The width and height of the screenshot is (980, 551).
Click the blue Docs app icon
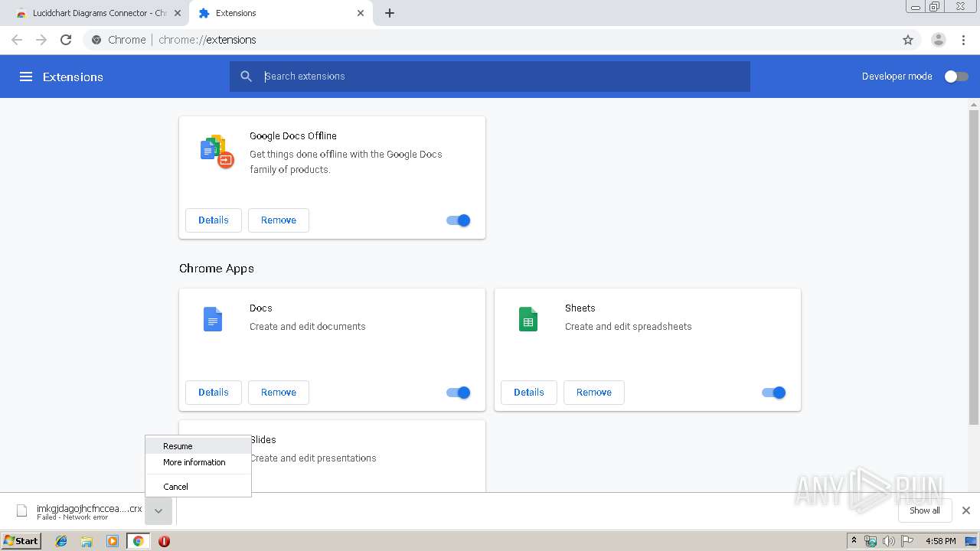click(213, 319)
